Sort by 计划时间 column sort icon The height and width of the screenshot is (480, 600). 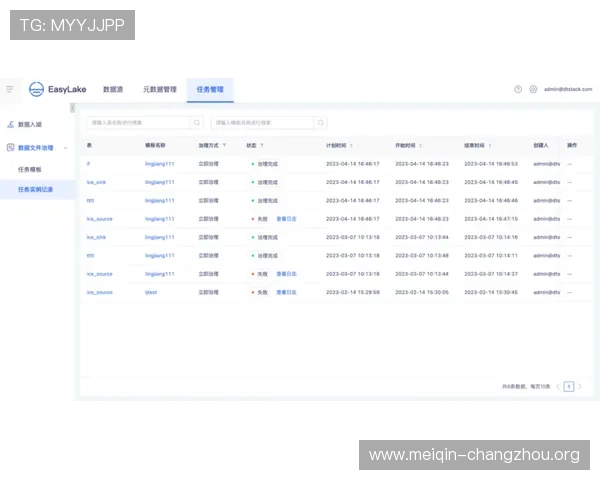point(351,145)
